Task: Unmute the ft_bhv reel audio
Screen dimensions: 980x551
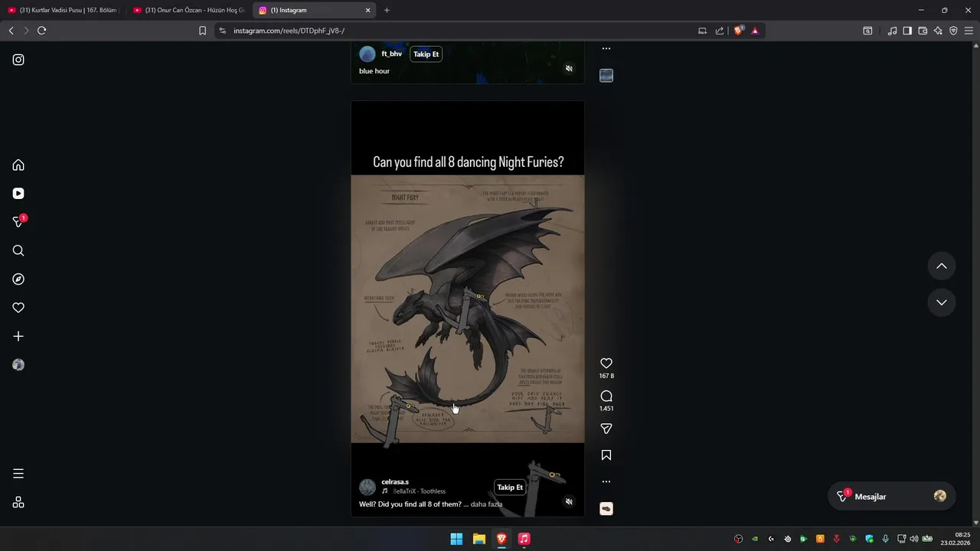Action: click(x=569, y=69)
